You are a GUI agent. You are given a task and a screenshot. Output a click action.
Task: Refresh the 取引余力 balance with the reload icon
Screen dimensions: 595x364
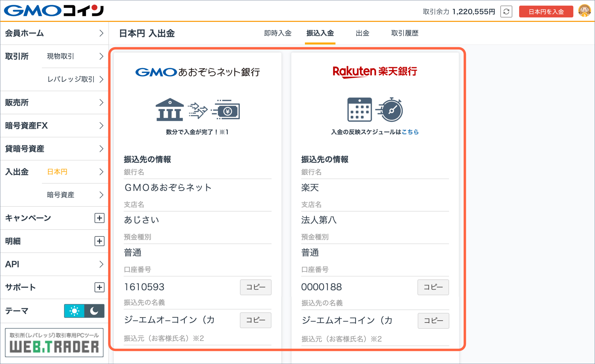point(506,12)
